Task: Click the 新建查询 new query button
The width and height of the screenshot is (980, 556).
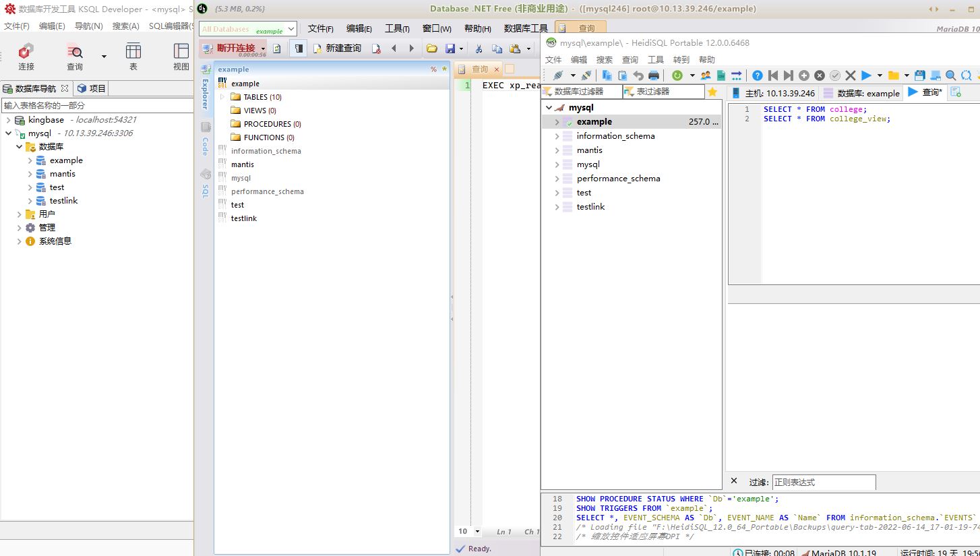Action: pyautogui.click(x=337, y=49)
